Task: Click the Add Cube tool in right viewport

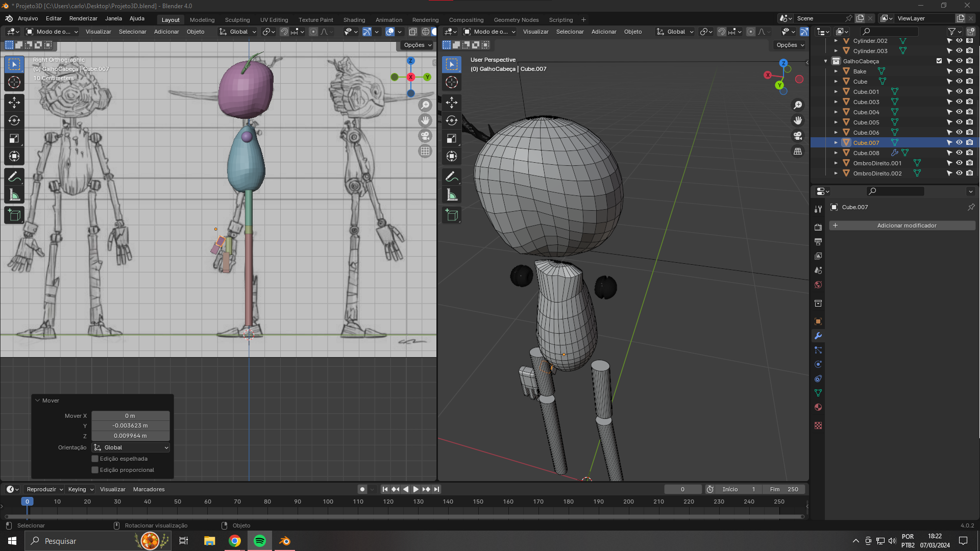Action: 452,215
